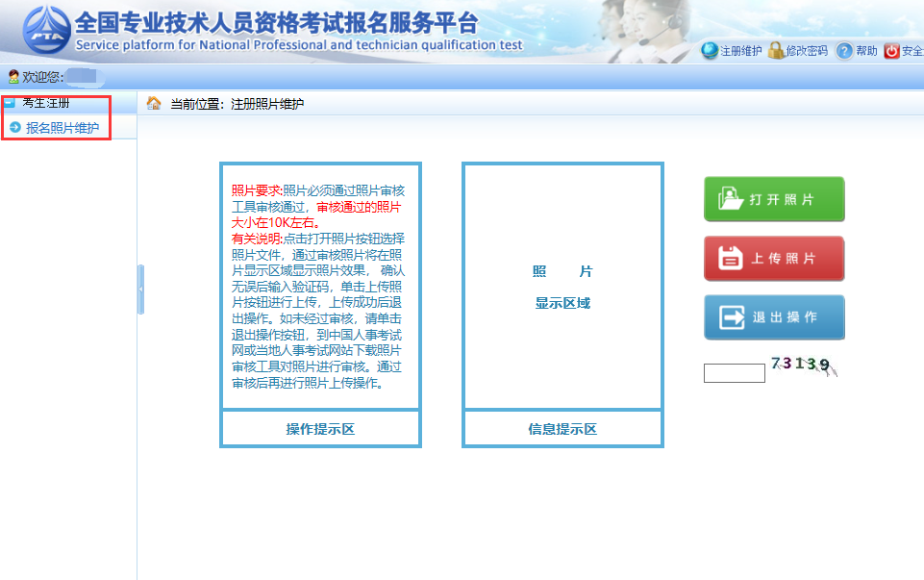Select the 注册维护 text in top menu
Viewport: 924px width, 580px height.
coord(741,51)
